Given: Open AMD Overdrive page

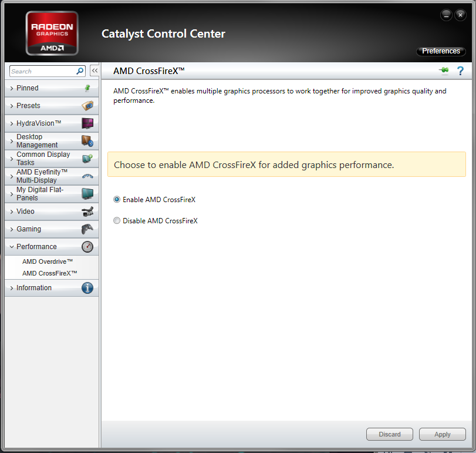Looking at the screenshot, I should pyautogui.click(x=48, y=261).
